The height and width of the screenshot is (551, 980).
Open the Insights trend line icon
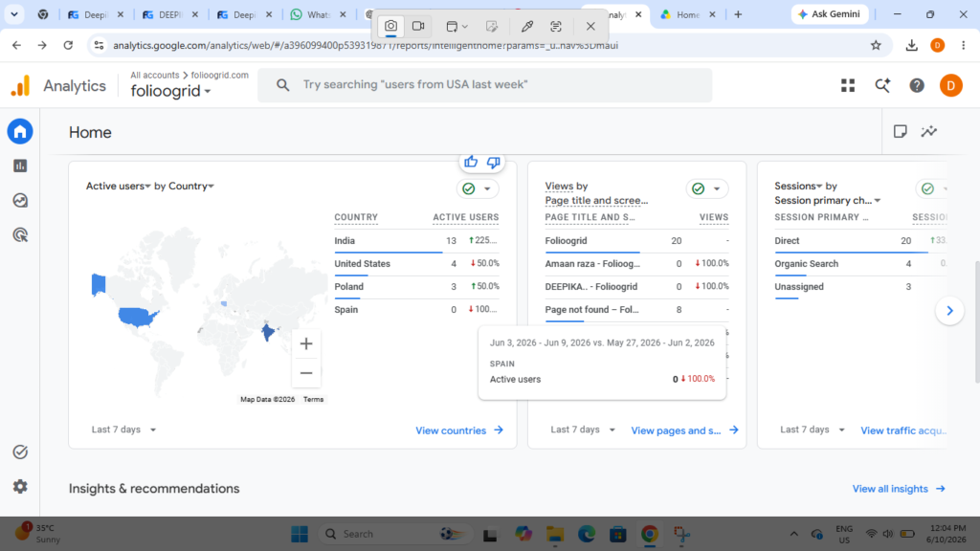click(928, 131)
